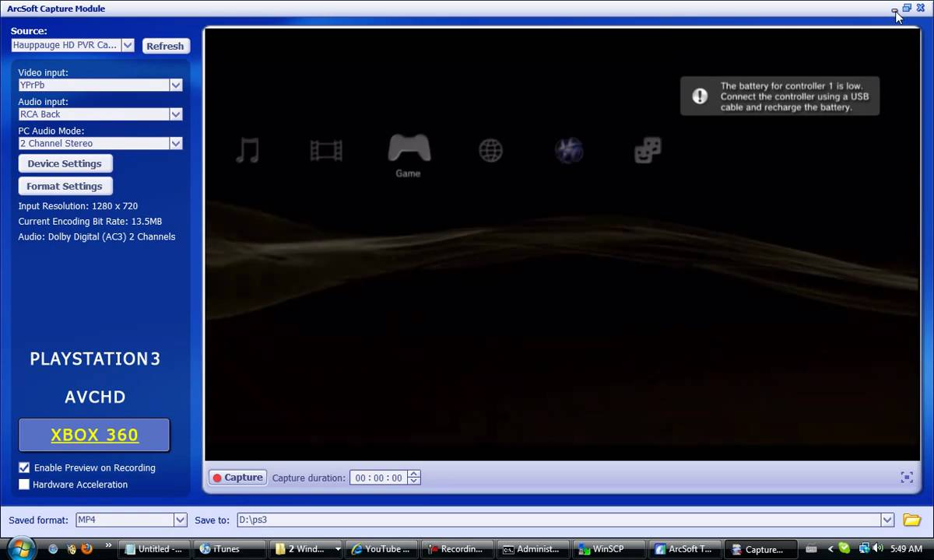934x560 pixels.
Task: Toggle full screen preview icon
Action: pyautogui.click(x=907, y=478)
